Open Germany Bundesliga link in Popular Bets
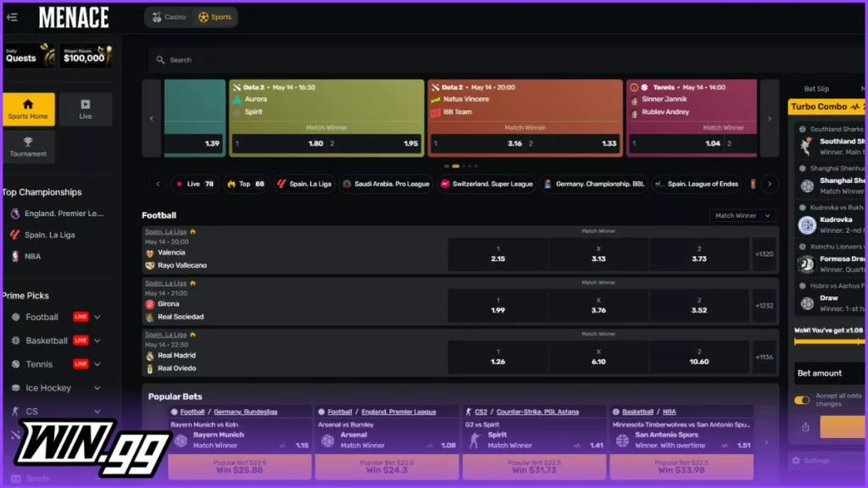This screenshot has height=488, width=868. click(x=245, y=413)
